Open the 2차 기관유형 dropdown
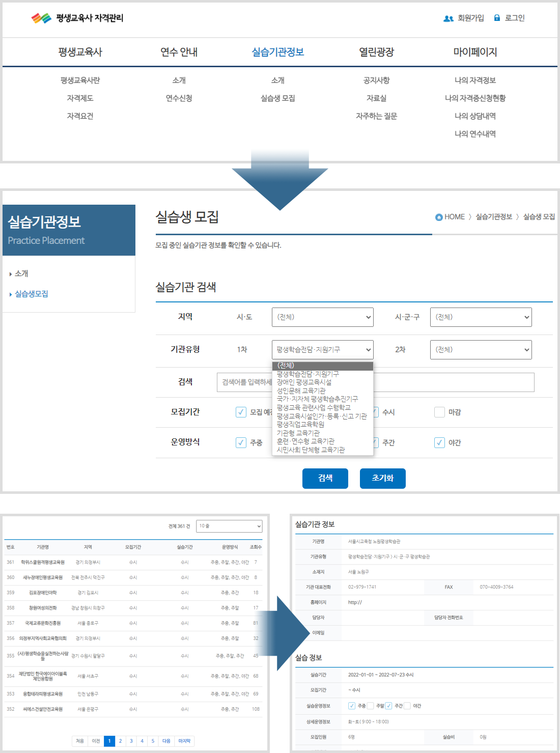The height and width of the screenshot is (753, 560). [481, 349]
